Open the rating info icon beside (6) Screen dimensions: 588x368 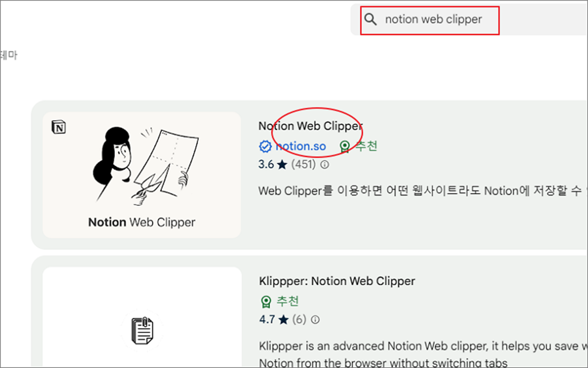pos(315,320)
